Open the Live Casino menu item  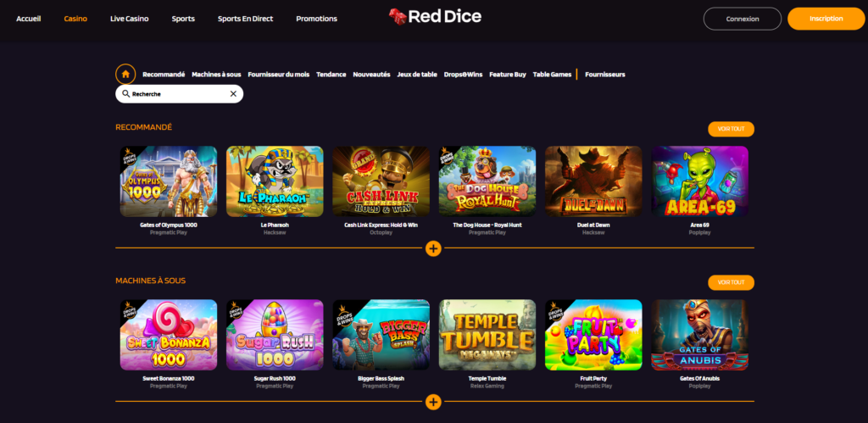coord(130,19)
